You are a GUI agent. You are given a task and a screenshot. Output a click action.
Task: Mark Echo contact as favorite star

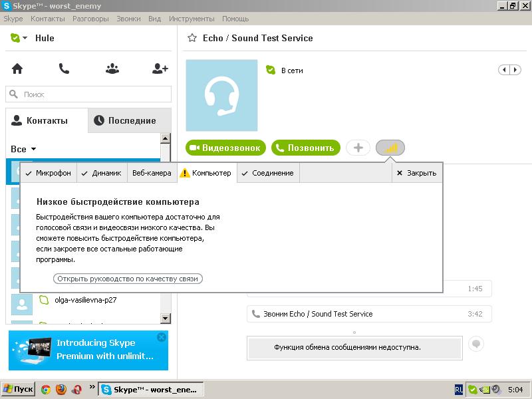(x=192, y=38)
